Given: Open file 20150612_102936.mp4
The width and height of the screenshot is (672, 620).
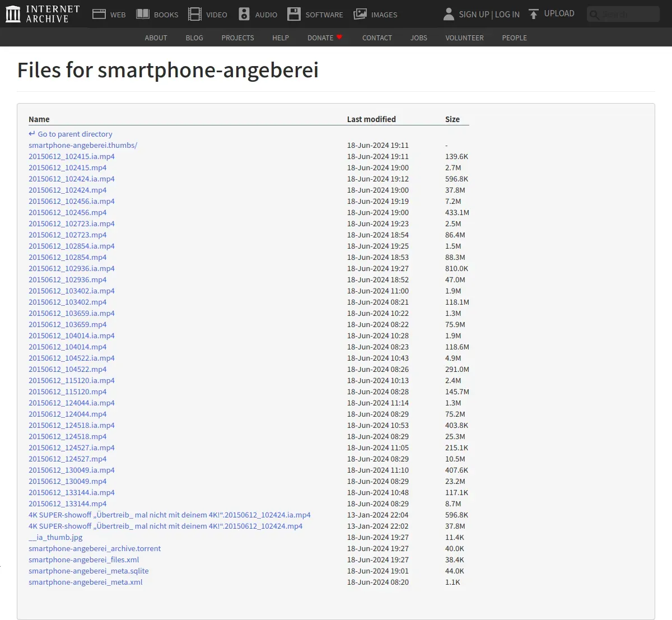Looking at the screenshot, I should tap(67, 279).
